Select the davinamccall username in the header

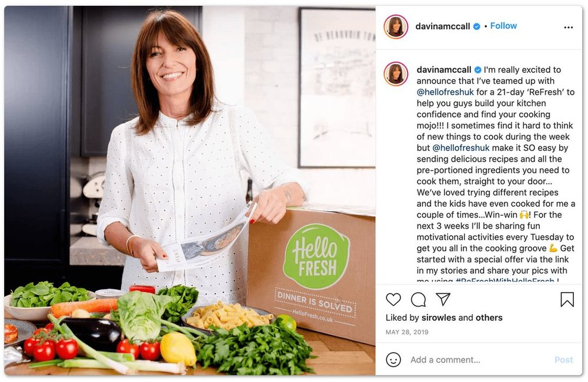[x=443, y=26]
